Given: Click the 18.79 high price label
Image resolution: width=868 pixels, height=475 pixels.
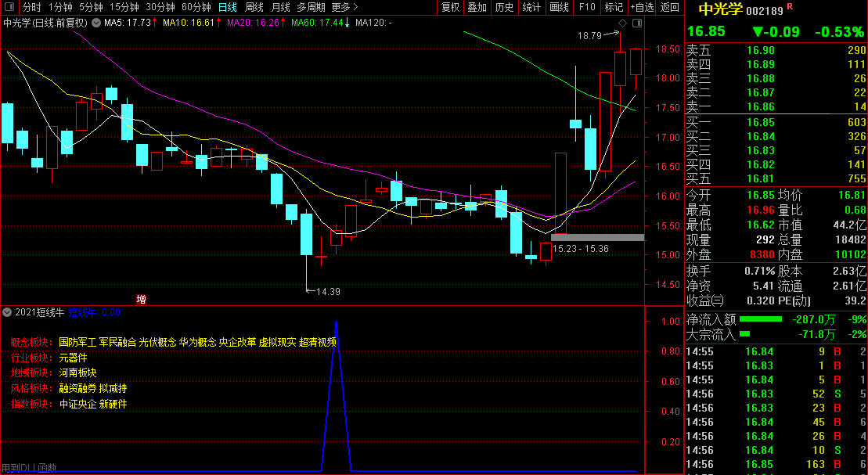Looking at the screenshot, I should 589,36.
